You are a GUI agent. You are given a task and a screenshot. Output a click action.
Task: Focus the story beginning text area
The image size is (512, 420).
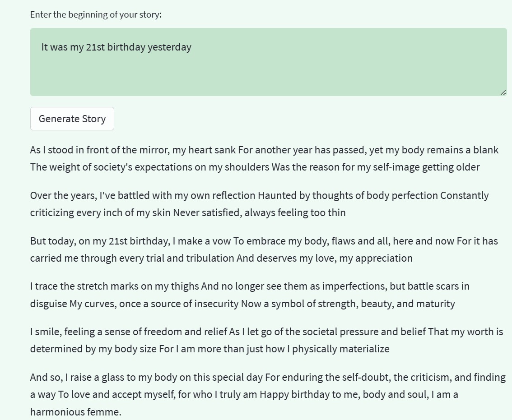coord(268,62)
